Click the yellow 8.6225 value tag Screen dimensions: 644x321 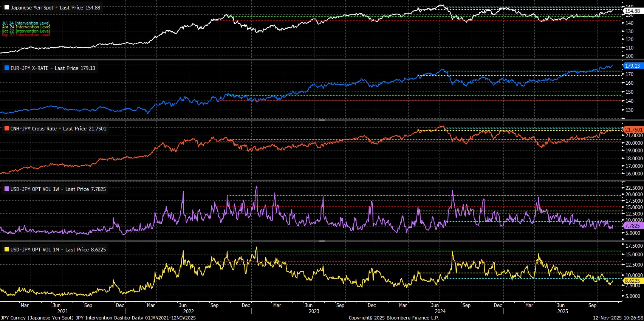632,281
